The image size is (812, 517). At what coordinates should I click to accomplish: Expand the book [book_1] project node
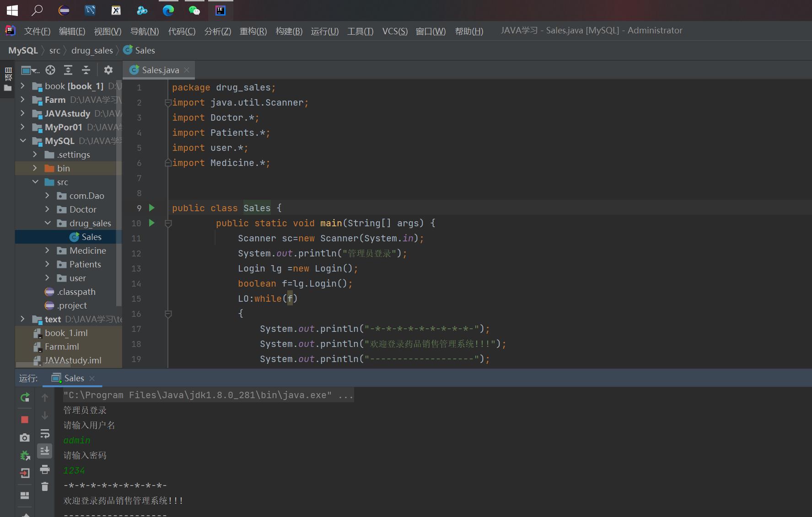[x=22, y=86]
